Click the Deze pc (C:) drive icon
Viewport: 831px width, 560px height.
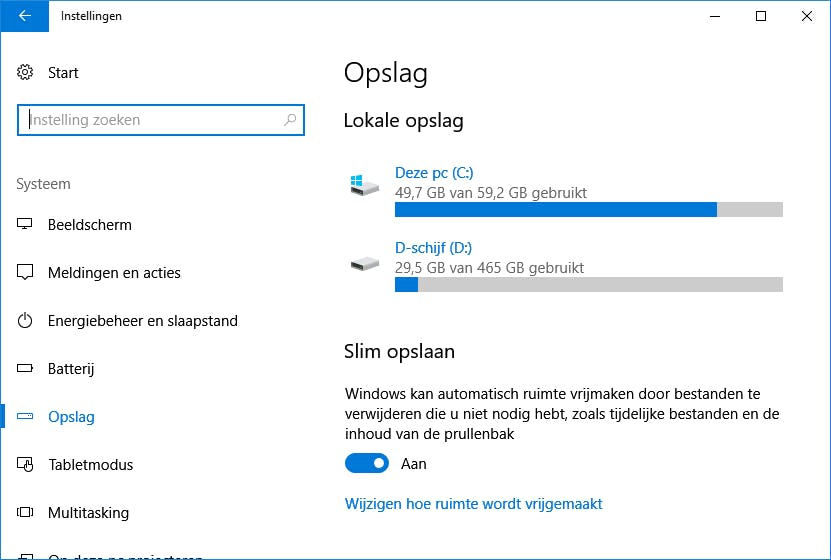pyautogui.click(x=364, y=186)
